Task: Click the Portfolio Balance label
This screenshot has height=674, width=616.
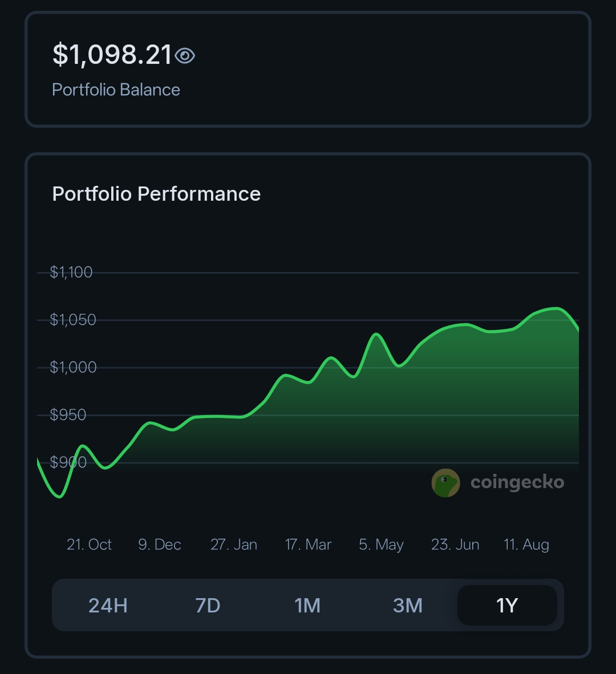Action: (x=116, y=90)
